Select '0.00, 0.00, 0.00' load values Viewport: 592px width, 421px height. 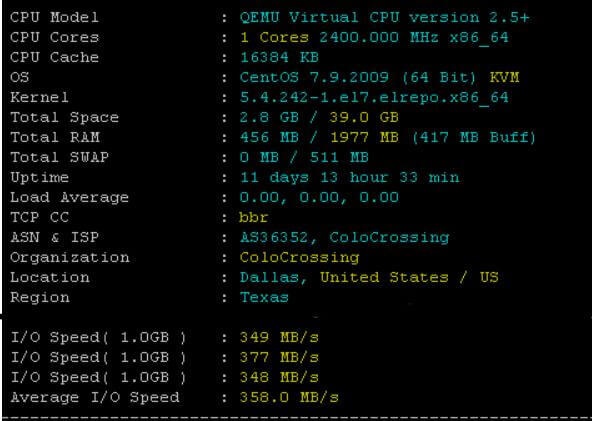point(319,197)
